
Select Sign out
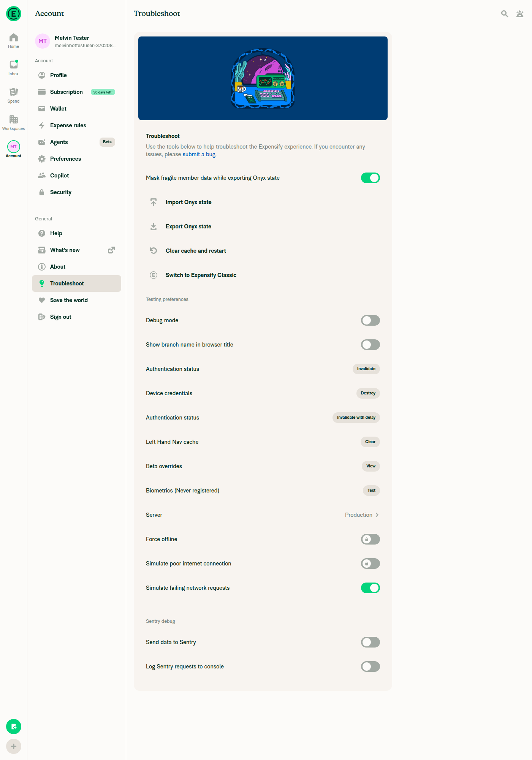pos(76,317)
